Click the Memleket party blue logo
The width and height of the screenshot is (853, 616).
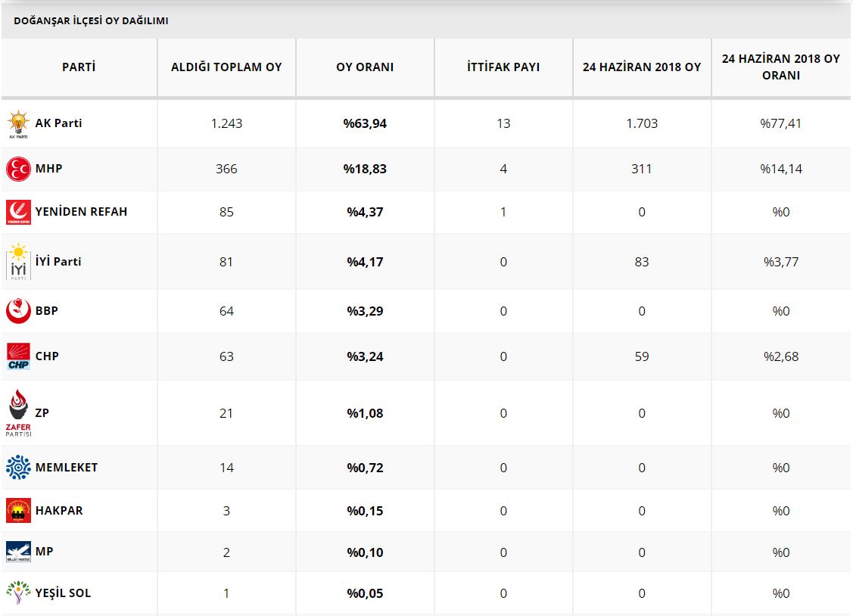click(x=18, y=468)
